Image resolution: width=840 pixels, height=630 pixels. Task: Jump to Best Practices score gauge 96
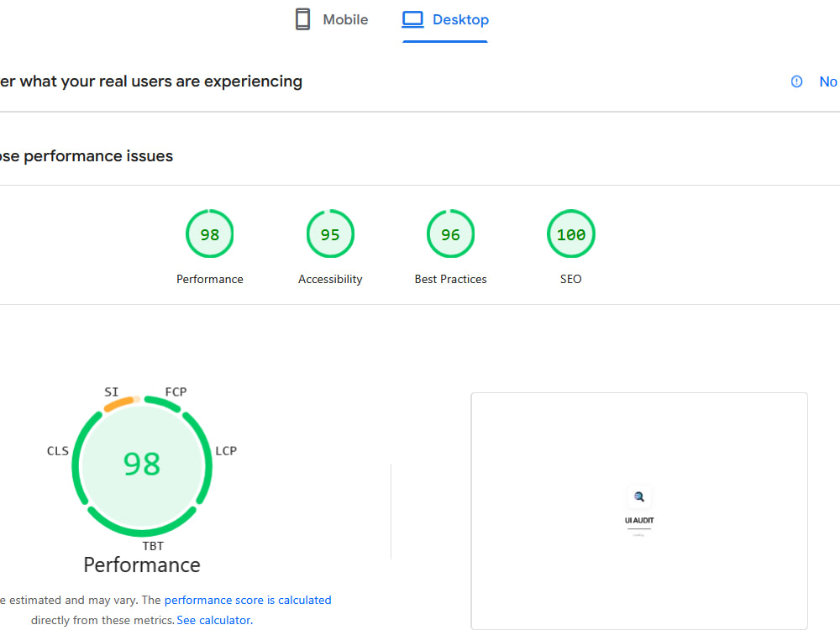450,234
